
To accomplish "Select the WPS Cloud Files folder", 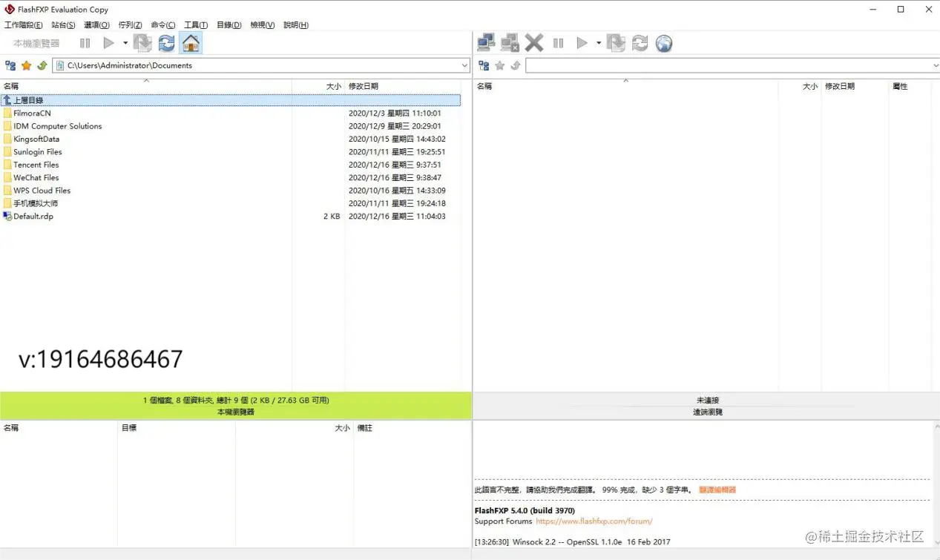I will pos(42,191).
